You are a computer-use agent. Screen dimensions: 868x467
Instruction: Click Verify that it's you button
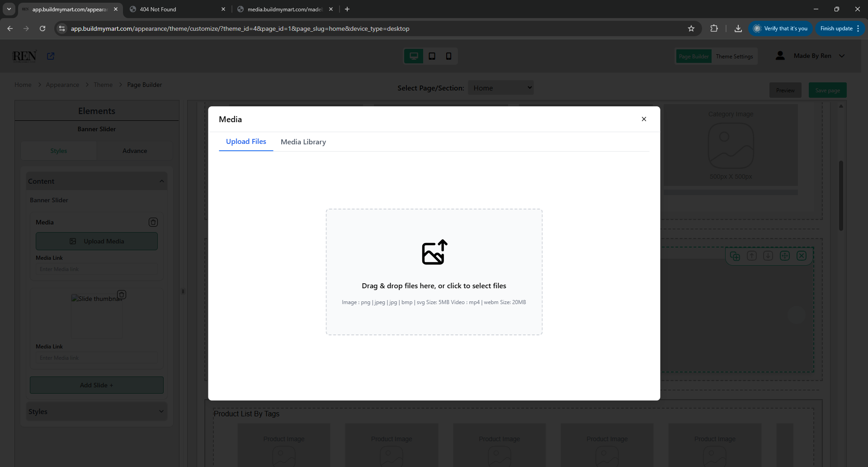coord(781,29)
